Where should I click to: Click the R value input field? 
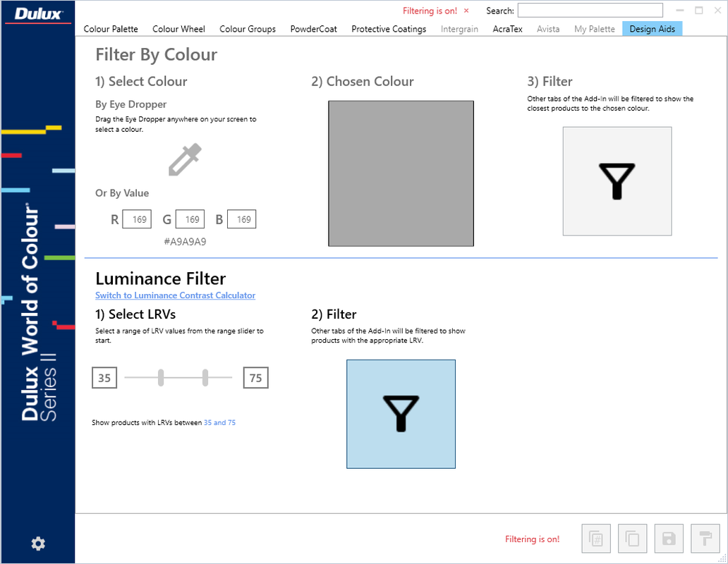tap(137, 219)
